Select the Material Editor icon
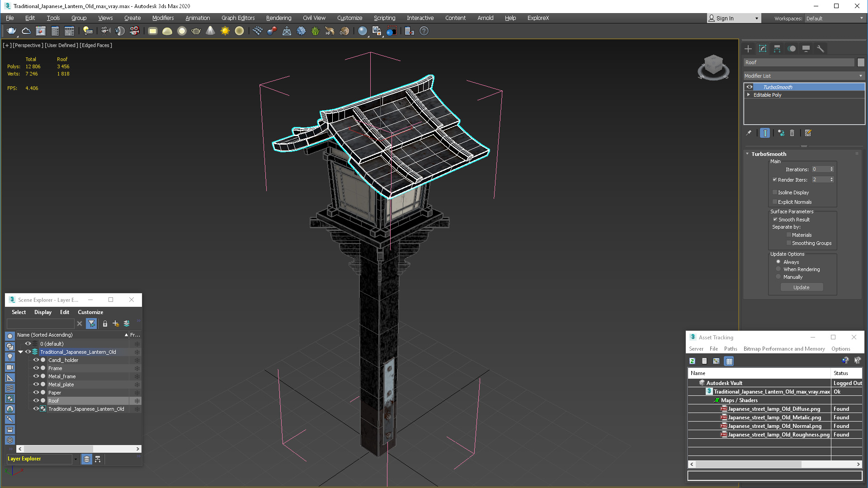Image resolution: width=868 pixels, height=488 pixels. (x=377, y=30)
